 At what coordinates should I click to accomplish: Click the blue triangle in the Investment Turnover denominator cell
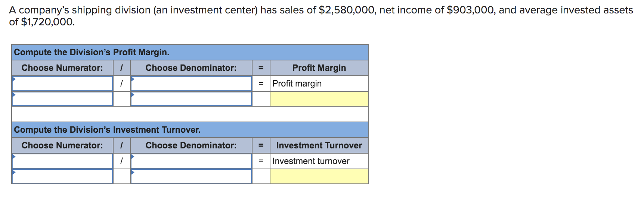tap(131, 157)
